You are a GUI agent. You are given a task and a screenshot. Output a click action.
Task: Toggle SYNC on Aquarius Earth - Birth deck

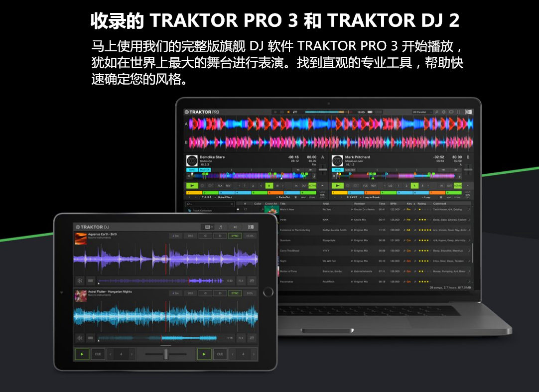[235, 236]
